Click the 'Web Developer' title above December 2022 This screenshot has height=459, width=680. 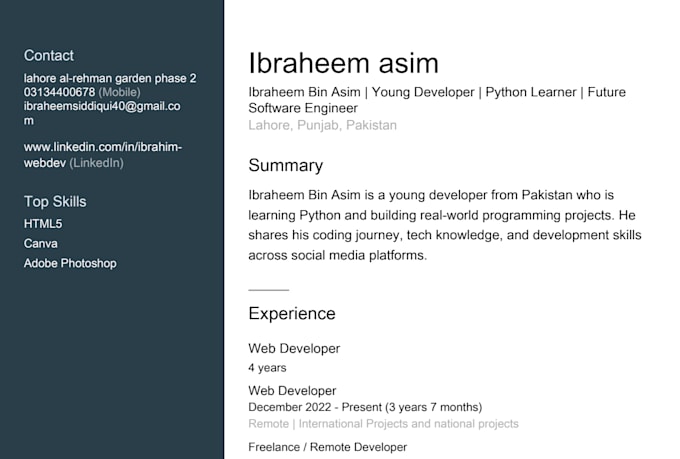292,391
